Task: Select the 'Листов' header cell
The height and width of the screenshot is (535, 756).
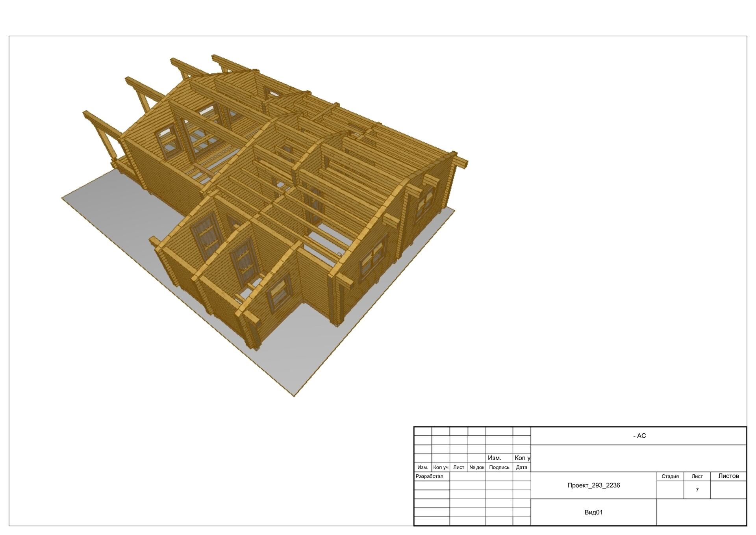Action: pos(728,476)
